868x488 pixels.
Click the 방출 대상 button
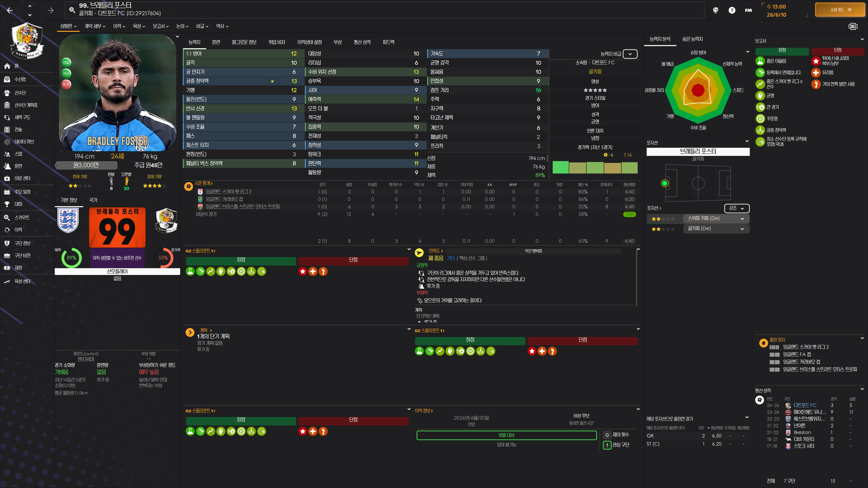(x=506, y=435)
